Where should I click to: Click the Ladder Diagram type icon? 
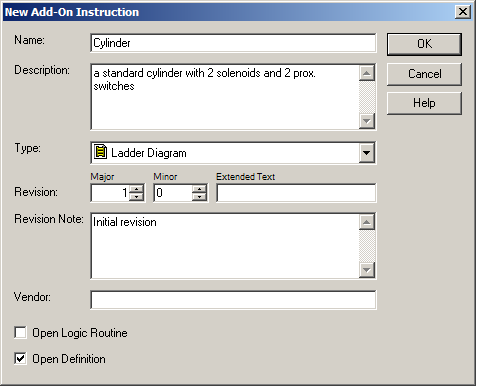pos(100,152)
